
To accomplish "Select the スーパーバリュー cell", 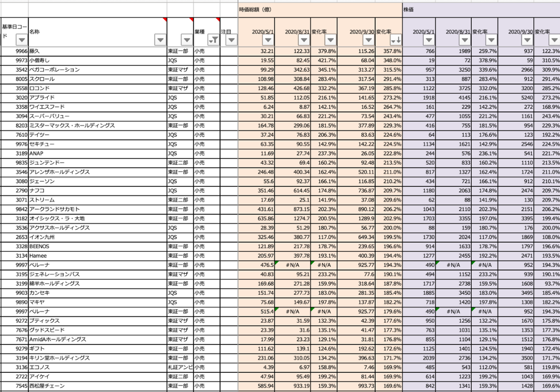I will [x=98, y=117].
